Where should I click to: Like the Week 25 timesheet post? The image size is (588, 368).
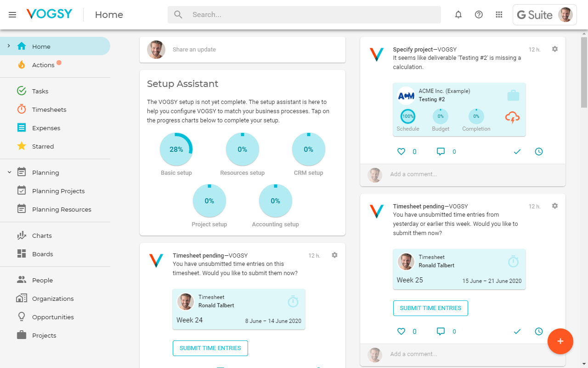pos(401,331)
